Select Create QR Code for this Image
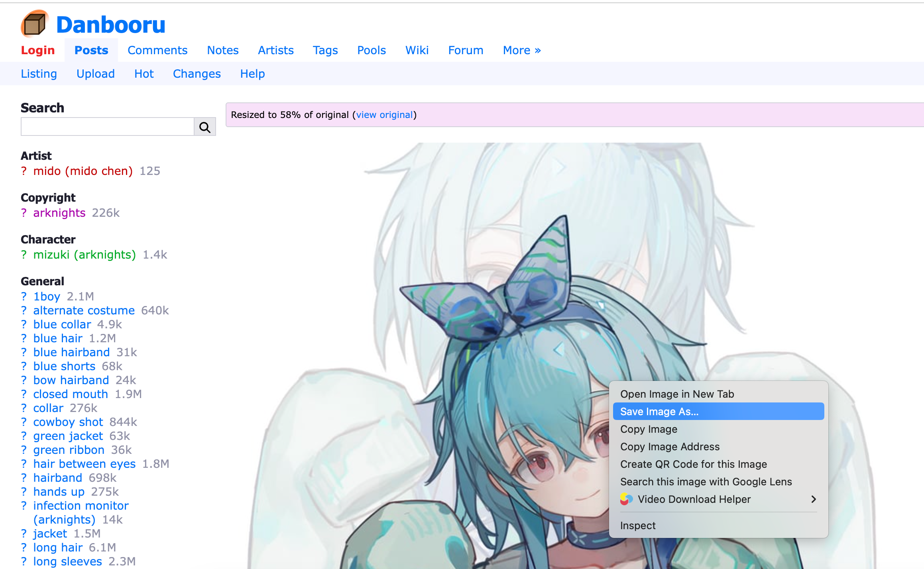924x569 pixels. (718, 464)
